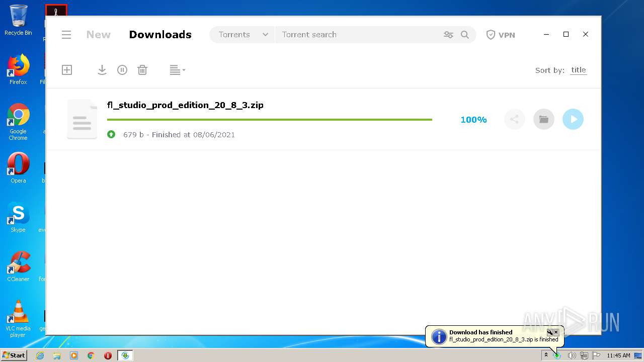Click the Show desktop button

[x=638, y=355]
